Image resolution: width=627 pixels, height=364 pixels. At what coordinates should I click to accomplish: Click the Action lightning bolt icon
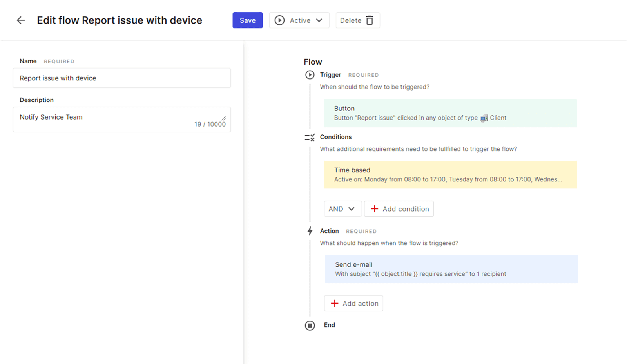(310, 231)
